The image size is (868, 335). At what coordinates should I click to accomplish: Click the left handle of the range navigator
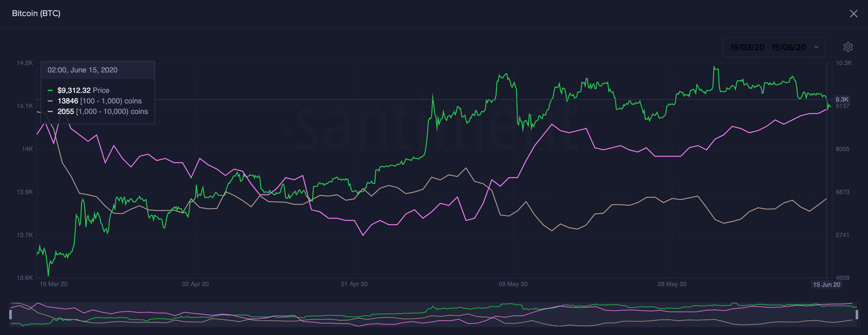(x=11, y=315)
